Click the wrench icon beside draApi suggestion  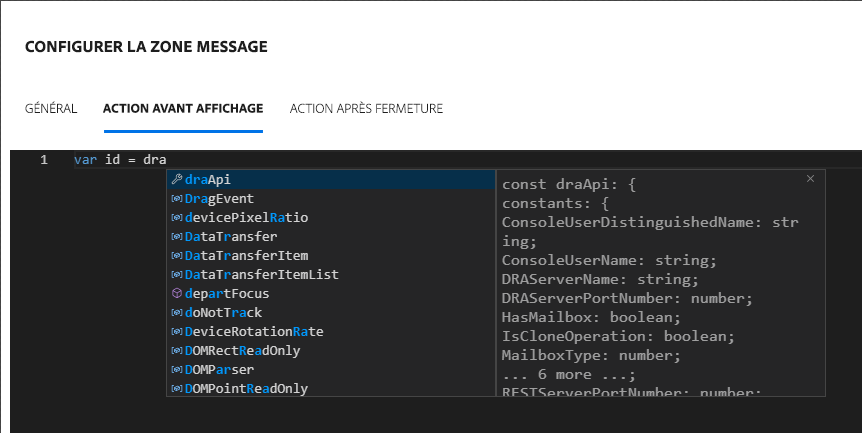177,180
